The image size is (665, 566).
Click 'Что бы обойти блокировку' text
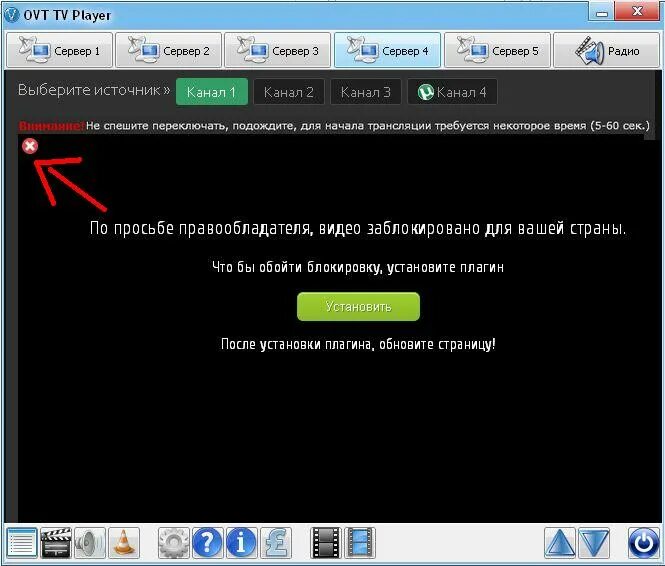pyautogui.click(x=358, y=267)
